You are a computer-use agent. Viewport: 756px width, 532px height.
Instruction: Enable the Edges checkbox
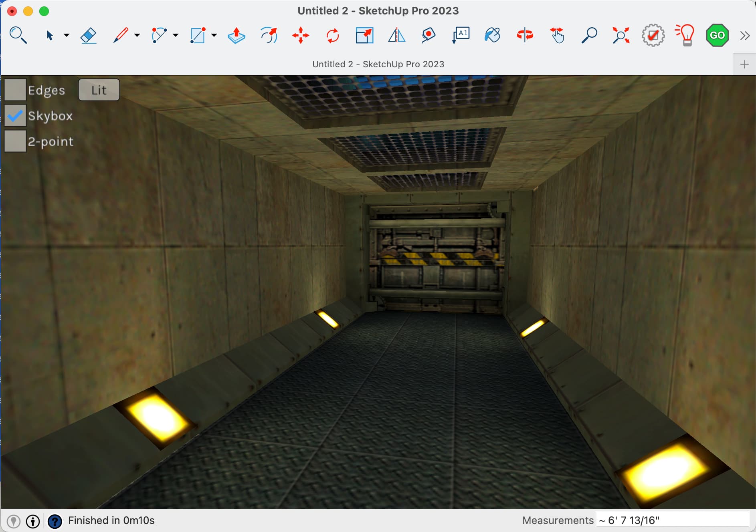tap(15, 89)
